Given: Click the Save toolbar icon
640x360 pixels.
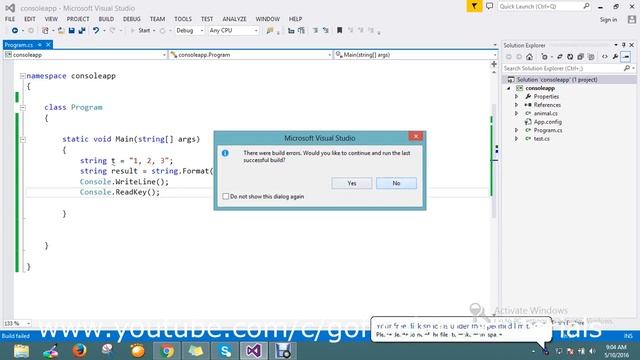Looking at the screenshot, I should tap(71, 31).
